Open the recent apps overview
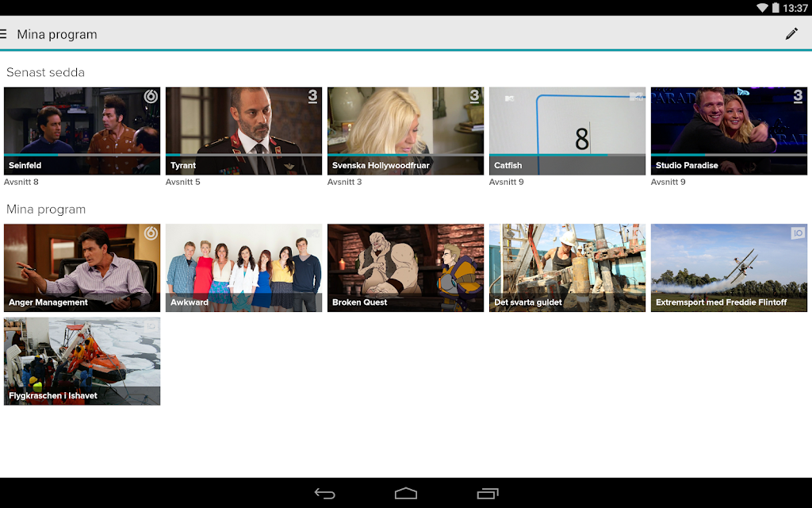The image size is (812, 508). click(487, 494)
